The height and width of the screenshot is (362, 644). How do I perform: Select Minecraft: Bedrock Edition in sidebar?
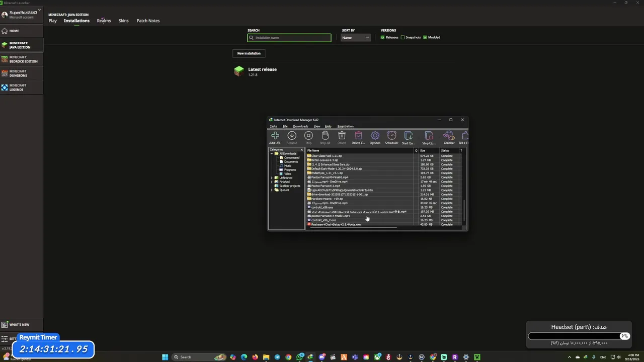click(22, 59)
